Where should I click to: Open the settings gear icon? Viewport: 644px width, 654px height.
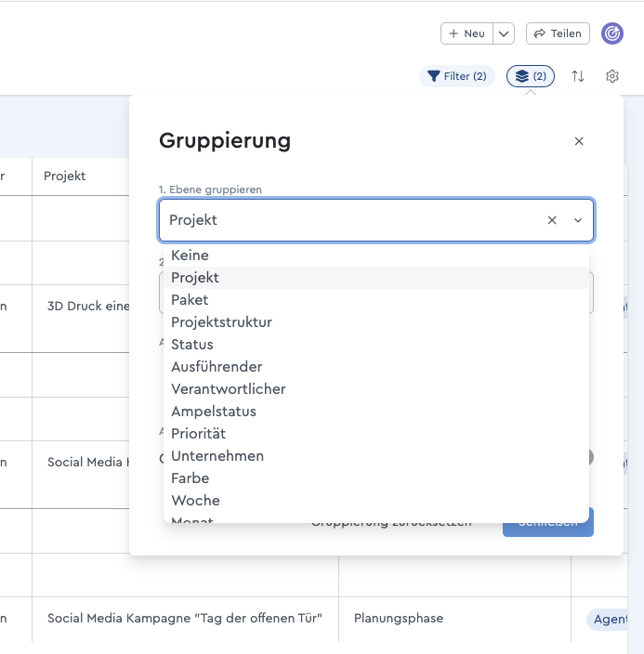tap(611, 76)
